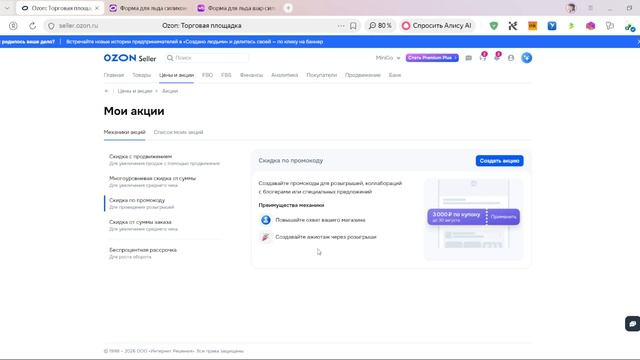The width and height of the screenshot is (640, 360).
Task: Switch to the third Форма для льда browser tab
Action: tap(236, 8)
